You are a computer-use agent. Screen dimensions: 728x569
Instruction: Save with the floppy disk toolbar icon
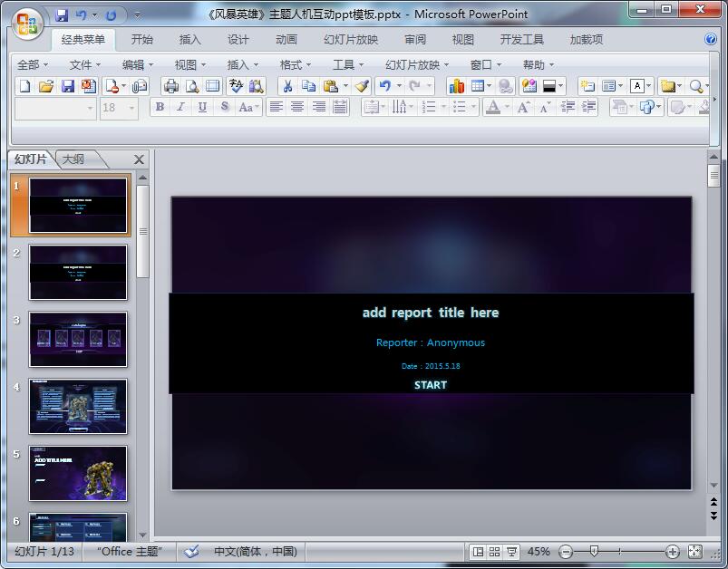[68, 86]
